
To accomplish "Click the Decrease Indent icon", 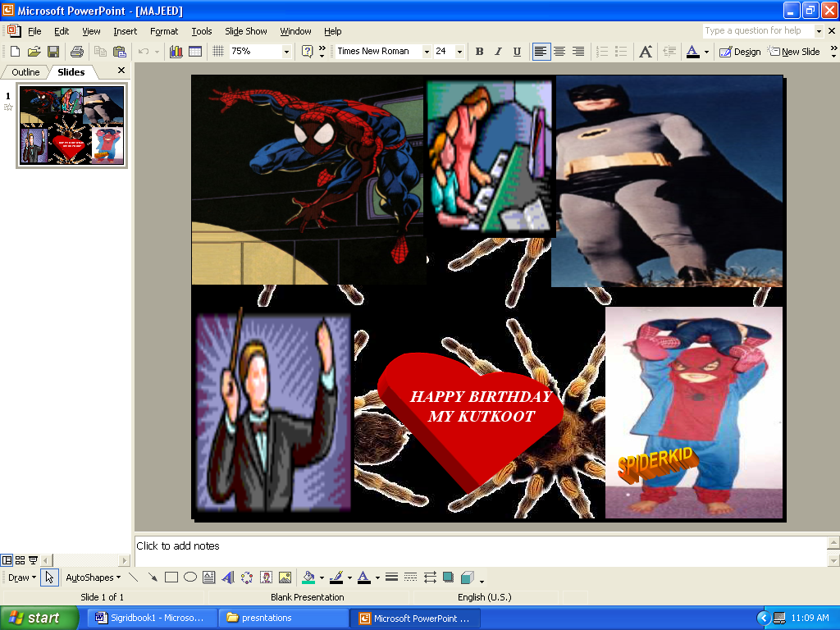I will click(669, 52).
